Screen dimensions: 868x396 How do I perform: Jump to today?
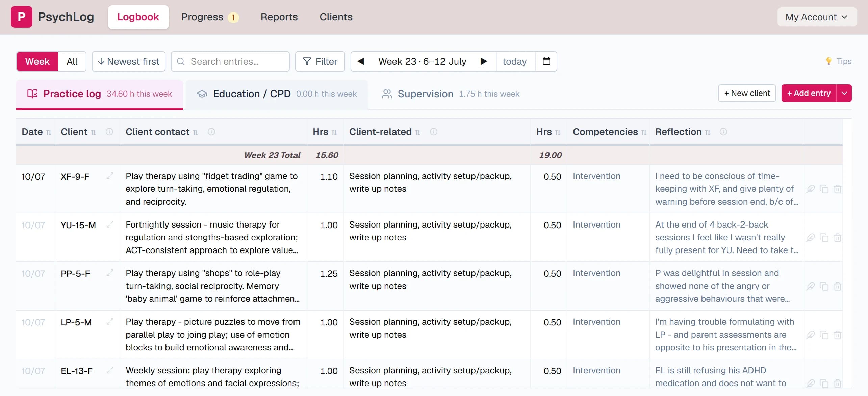pos(515,61)
